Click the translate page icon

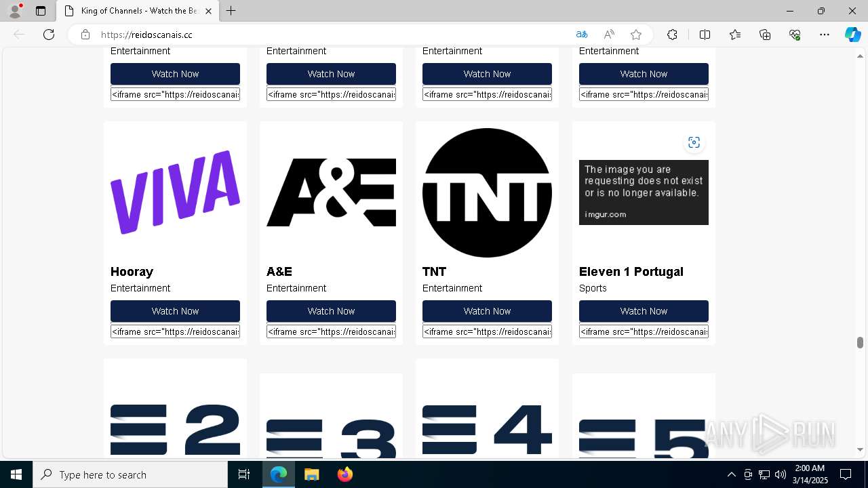[x=581, y=35]
